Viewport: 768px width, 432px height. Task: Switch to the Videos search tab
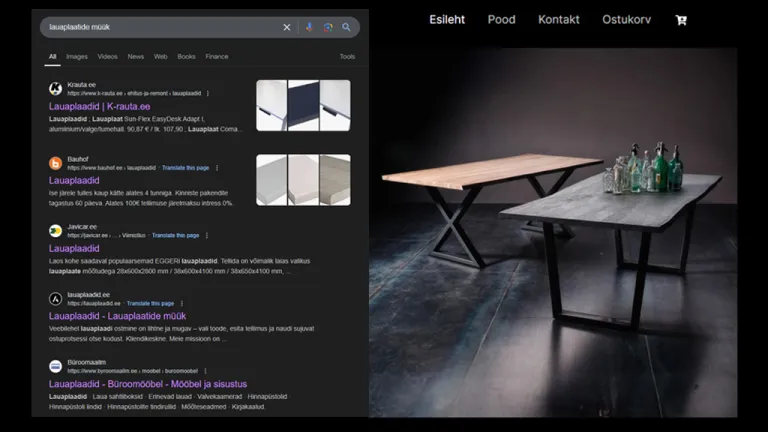click(107, 57)
